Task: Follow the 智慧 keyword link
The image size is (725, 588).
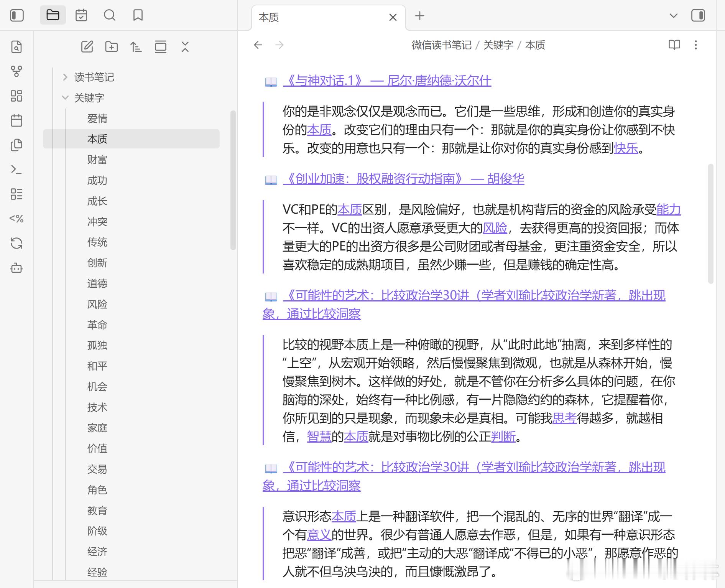Action: click(319, 436)
